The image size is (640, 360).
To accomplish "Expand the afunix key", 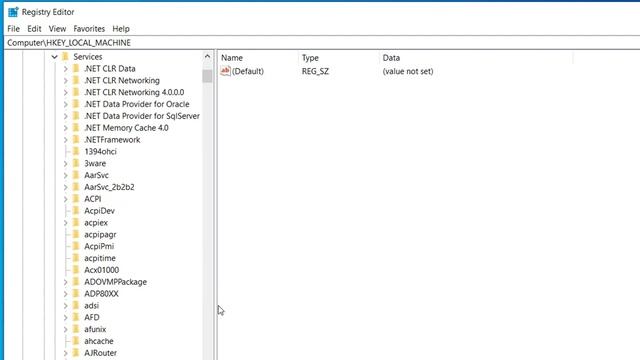I will (x=66, y=329).
